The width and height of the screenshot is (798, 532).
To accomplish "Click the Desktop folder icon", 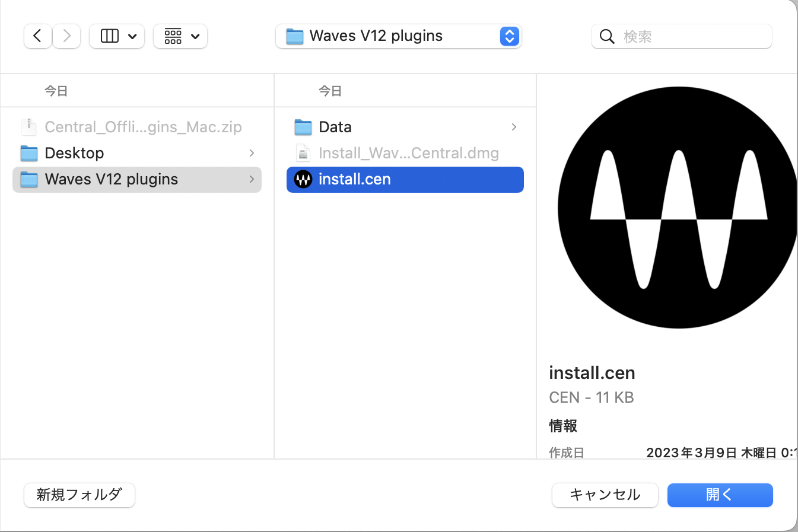I will coord(29,153).
